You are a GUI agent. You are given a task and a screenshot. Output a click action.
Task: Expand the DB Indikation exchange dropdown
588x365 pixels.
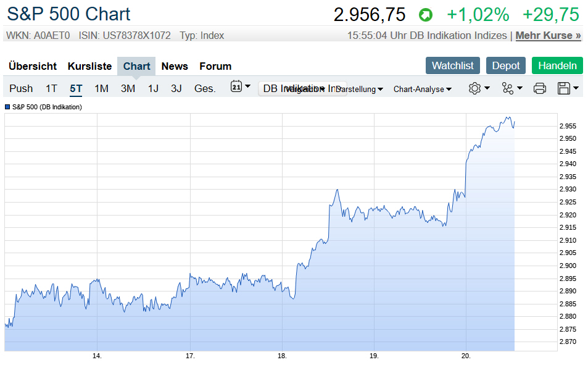pyautogui.click(x=302, y=88)
